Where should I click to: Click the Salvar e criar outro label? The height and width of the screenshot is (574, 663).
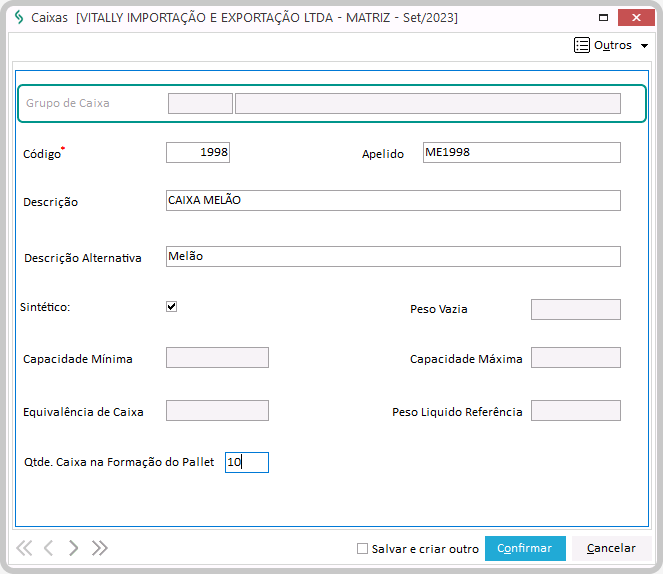tap(425, 549)
